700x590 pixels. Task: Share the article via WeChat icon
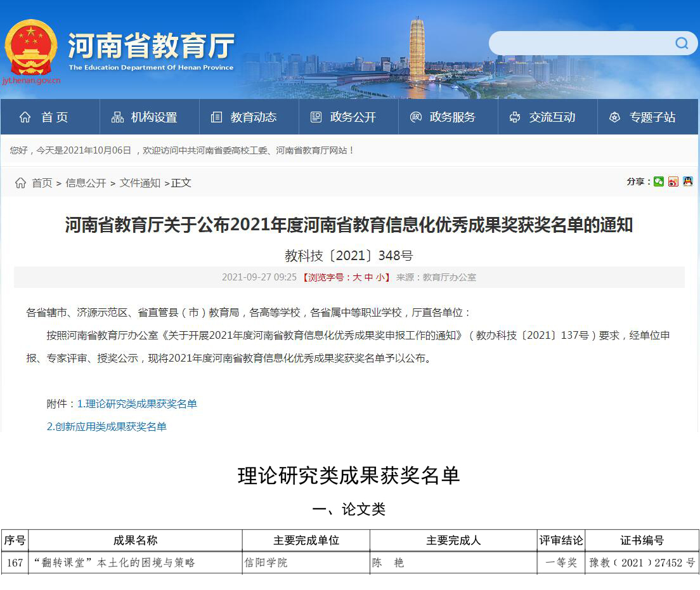pos(659,182)
